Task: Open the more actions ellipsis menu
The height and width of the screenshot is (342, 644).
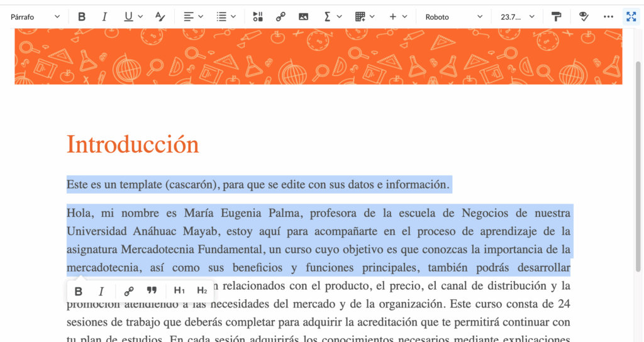Action: [608, 17]
